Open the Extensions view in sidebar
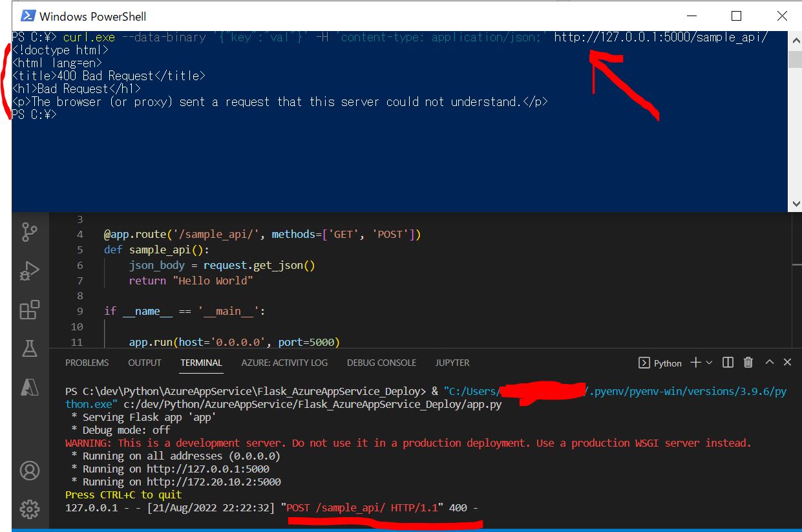802x532 pixels. [30, 310]
